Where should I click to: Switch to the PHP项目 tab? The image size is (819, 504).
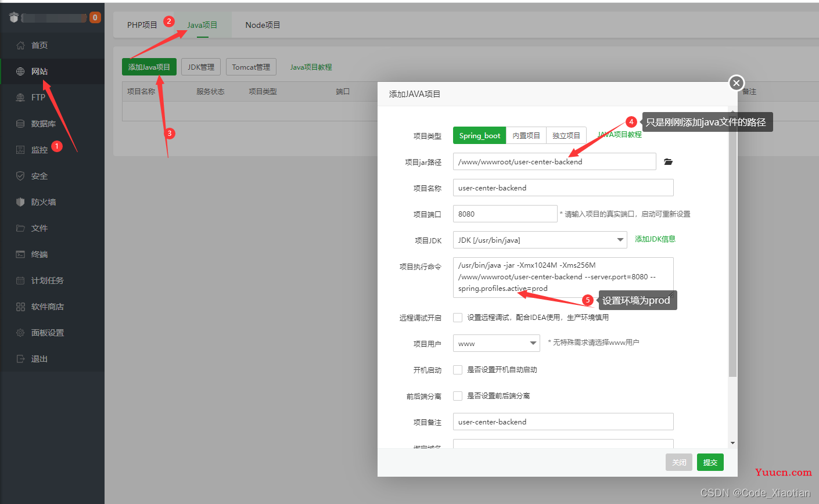pos(142,25)
